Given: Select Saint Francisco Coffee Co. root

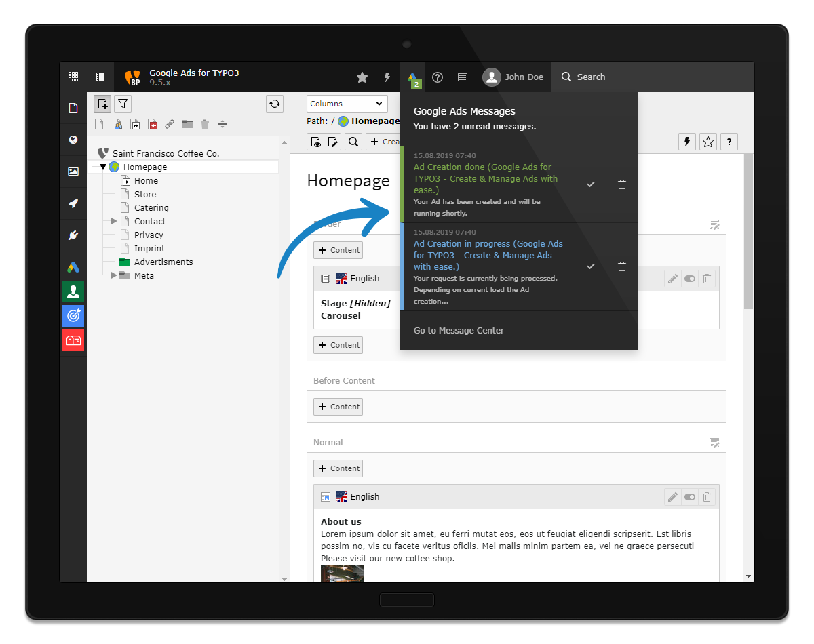Looking at the screenshot, I should pyautogui.click(x=166, y=153).
